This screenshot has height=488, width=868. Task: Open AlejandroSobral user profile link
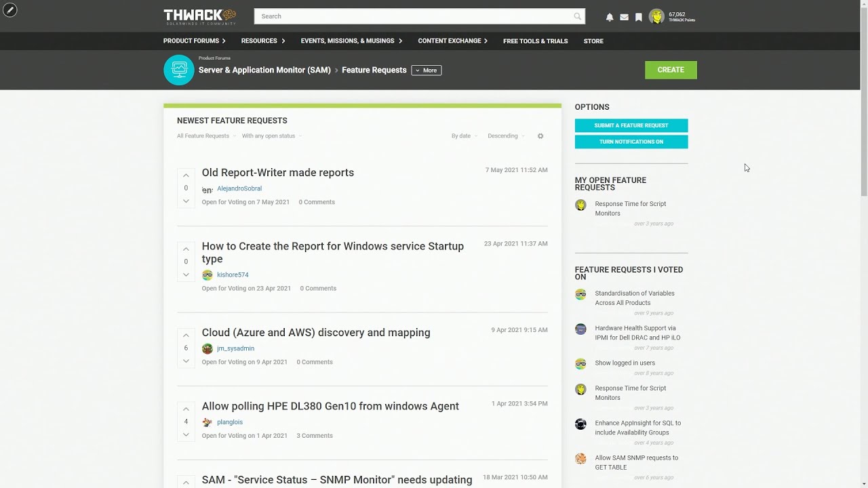pyautogui.click(x=239, y=188)
